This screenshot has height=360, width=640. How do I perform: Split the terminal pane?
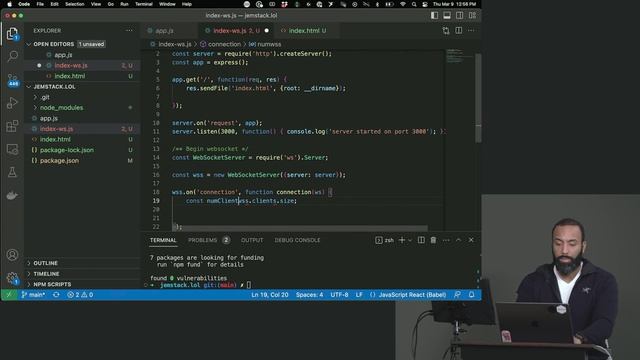421,240
